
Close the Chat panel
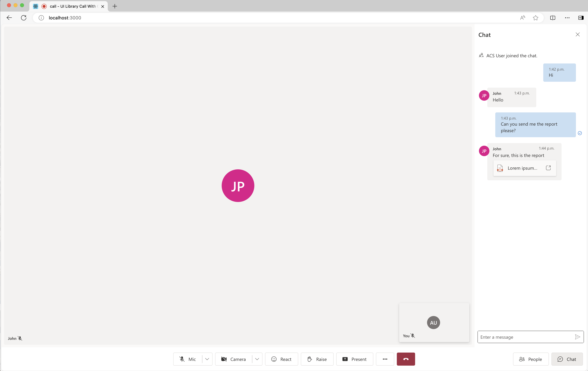[578, 35]
